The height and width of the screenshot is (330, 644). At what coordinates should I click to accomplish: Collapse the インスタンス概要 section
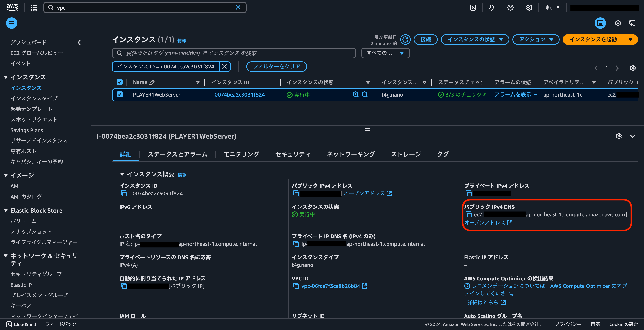122,174
